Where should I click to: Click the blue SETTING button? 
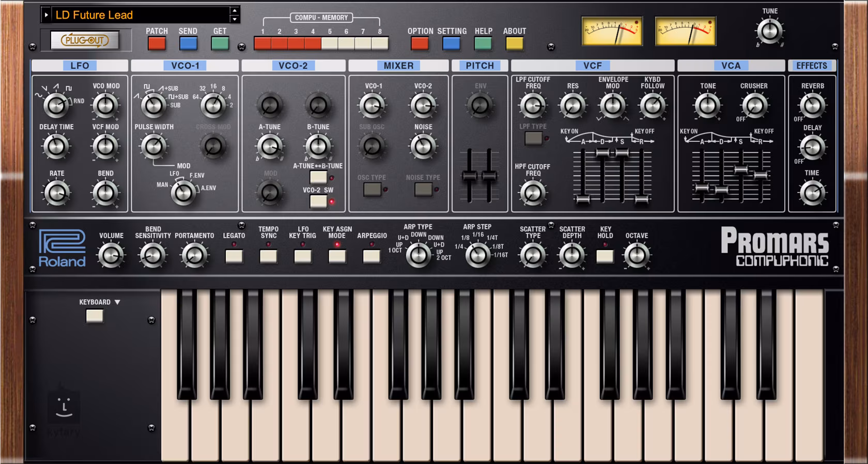451,44
